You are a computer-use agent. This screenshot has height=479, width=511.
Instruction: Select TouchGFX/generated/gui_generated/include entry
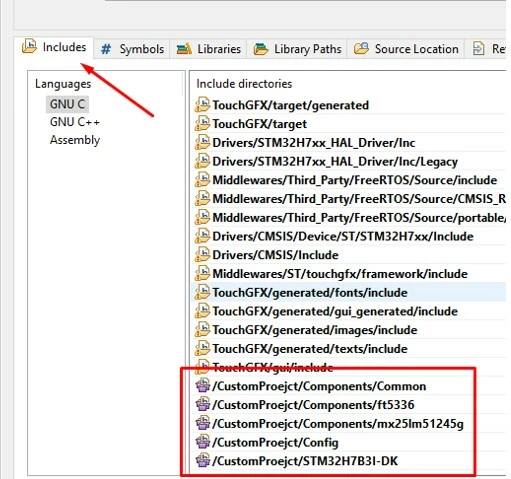[349, 311]
